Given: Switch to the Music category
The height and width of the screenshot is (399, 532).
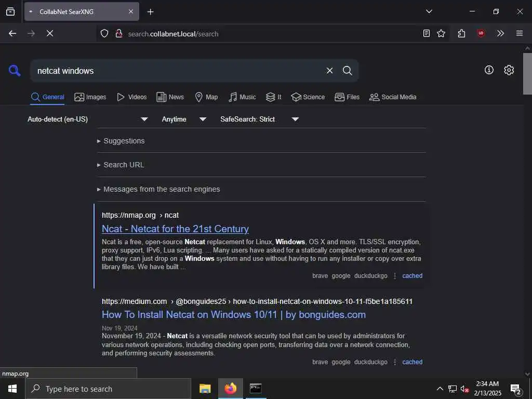Looking at the screenshot, I should (242, 97).
